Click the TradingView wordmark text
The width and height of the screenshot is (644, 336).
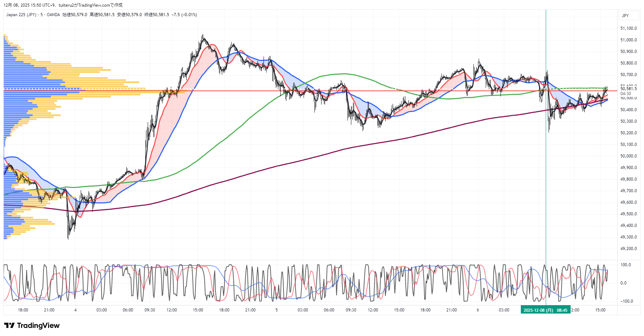[x=38, y=325]
